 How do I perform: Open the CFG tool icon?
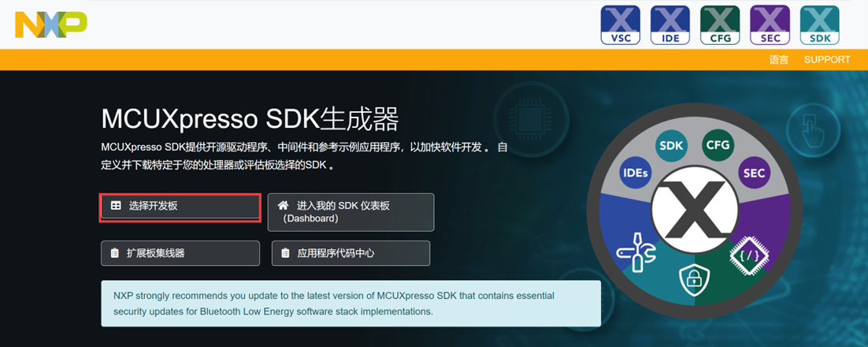(x=720, y=24)
